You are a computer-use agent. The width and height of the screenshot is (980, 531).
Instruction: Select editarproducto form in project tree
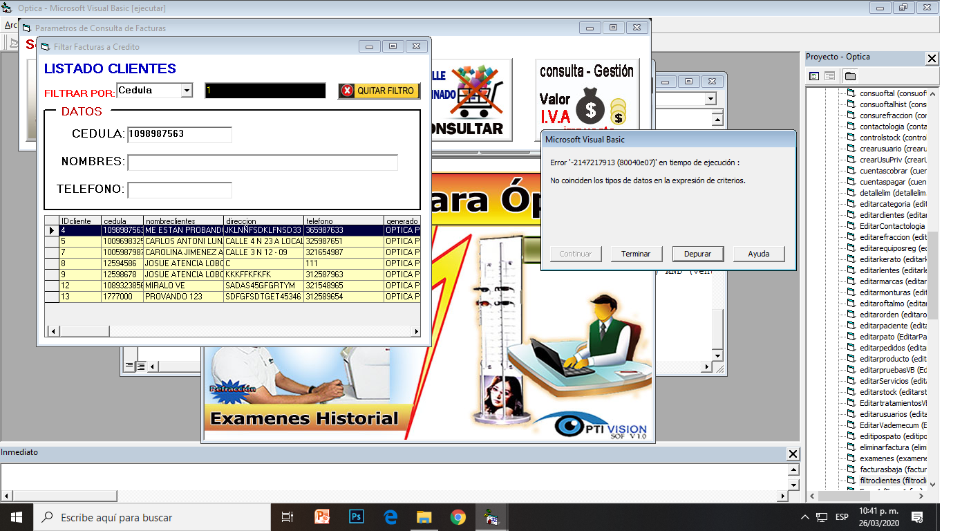coord(893,359)
